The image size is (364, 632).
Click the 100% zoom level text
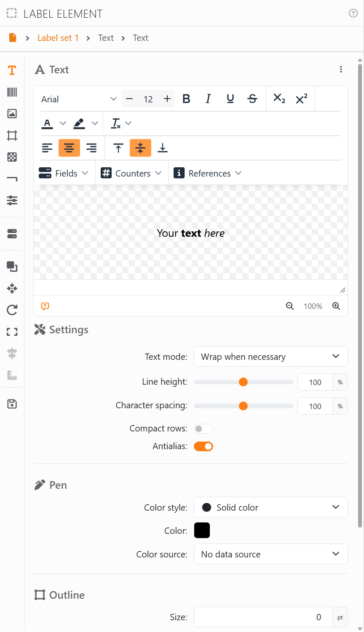click(313, 306)
